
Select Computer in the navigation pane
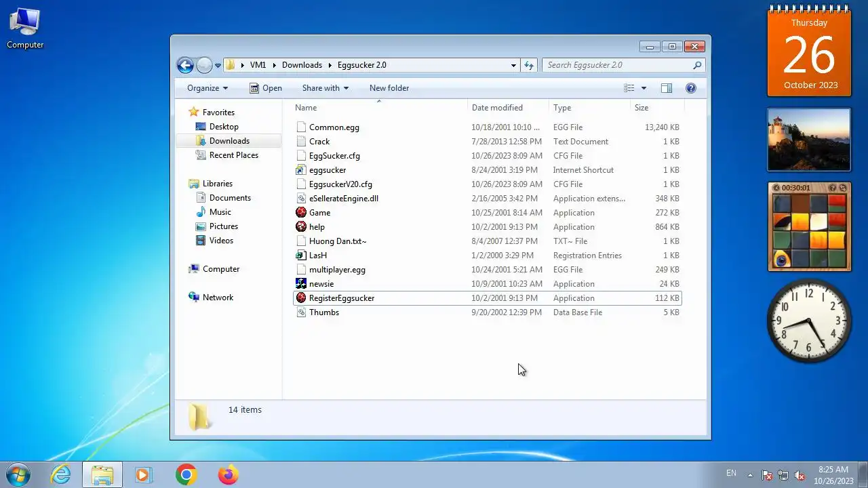(x=221, y=269)
